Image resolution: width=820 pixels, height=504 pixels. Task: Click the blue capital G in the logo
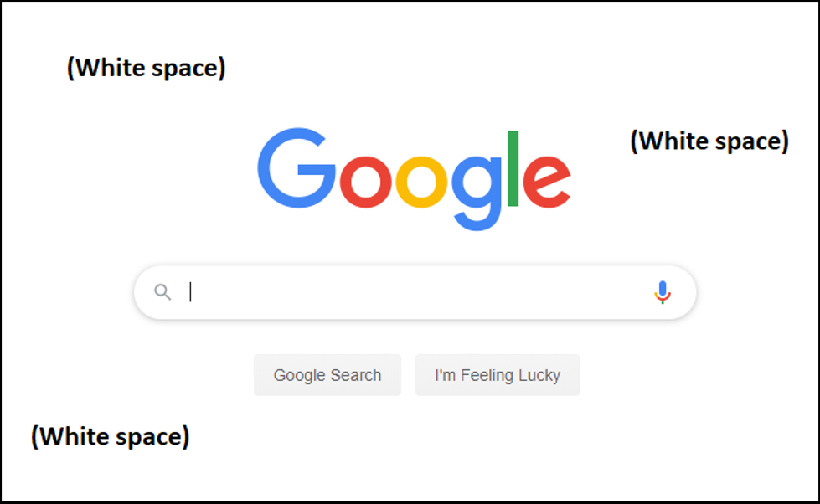click(x=296, y=168)
